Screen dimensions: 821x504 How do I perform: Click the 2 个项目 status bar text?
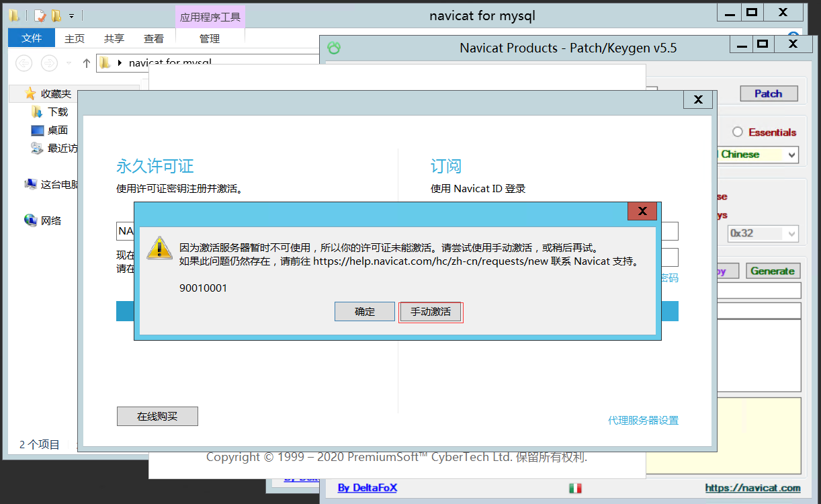coord(40,444)
